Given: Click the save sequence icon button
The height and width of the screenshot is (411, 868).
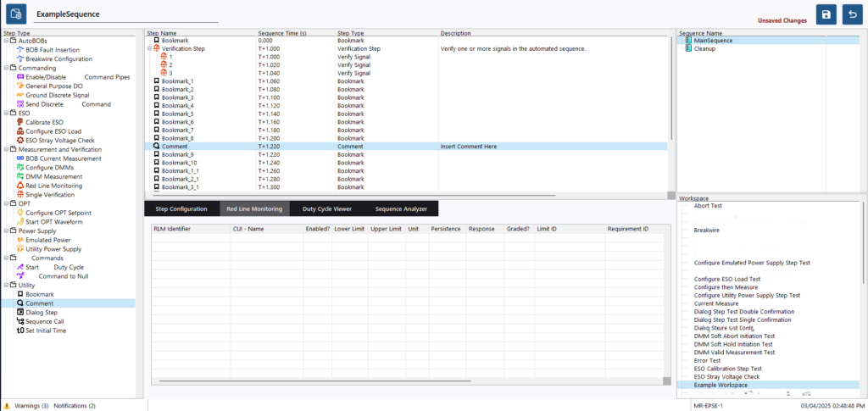Looking at the screenshot, I should (x=826, y=14).
